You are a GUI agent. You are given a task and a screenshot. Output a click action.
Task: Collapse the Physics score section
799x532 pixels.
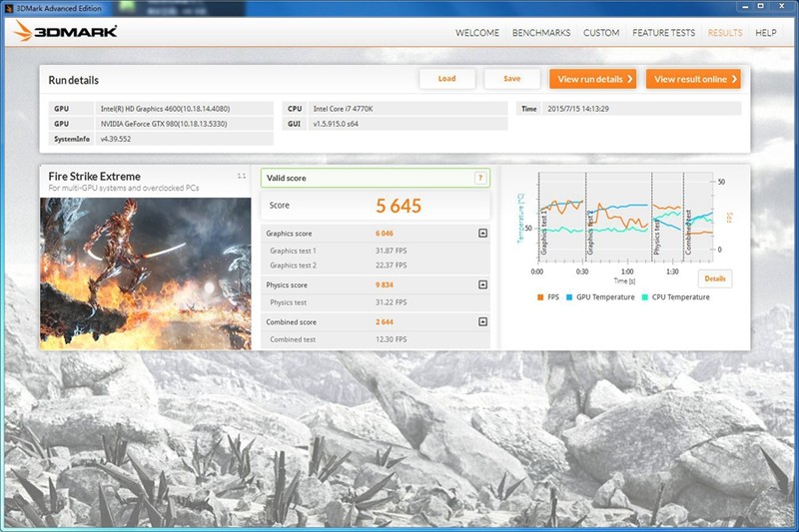(x=482, y=284)
